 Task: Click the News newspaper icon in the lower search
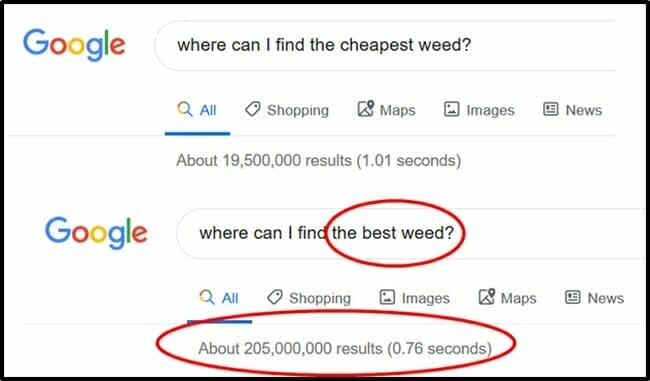[x=572, y=297]
